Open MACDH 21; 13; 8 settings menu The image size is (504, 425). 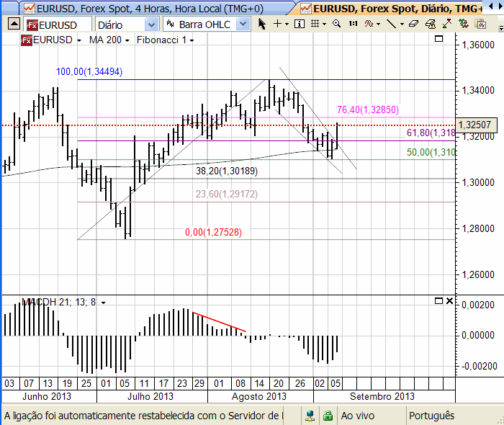click(x=103, y=303)
